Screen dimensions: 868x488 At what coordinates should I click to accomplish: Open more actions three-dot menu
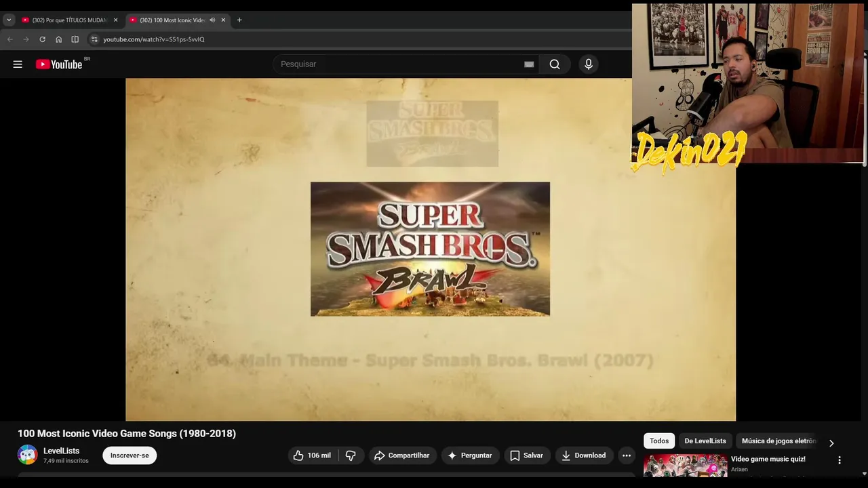point(627,455)
